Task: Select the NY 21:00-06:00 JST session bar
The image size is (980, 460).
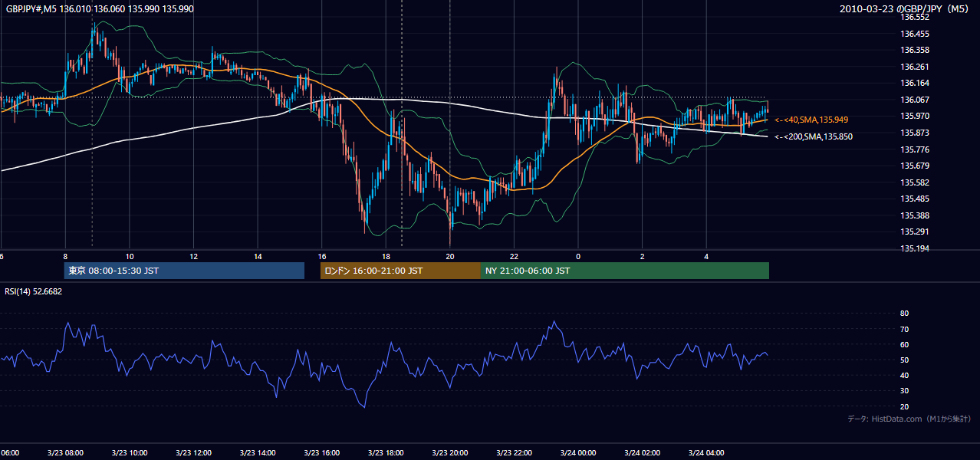Action: (625, 271)
